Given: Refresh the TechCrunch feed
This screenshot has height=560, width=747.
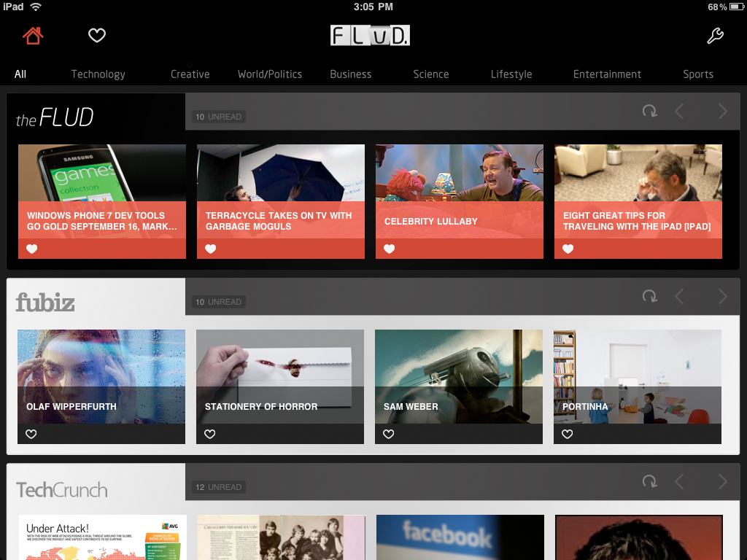Looking at the screenshot, I should pos(649,481).
